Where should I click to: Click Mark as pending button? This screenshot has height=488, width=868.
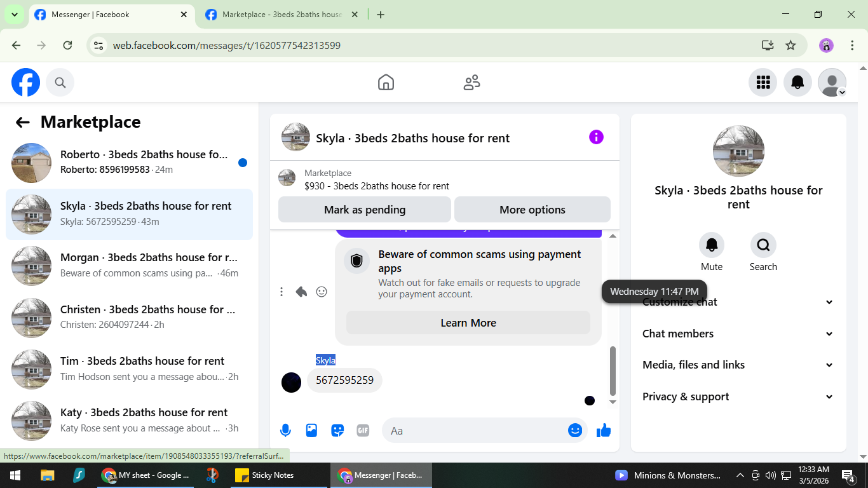(365, 210)
